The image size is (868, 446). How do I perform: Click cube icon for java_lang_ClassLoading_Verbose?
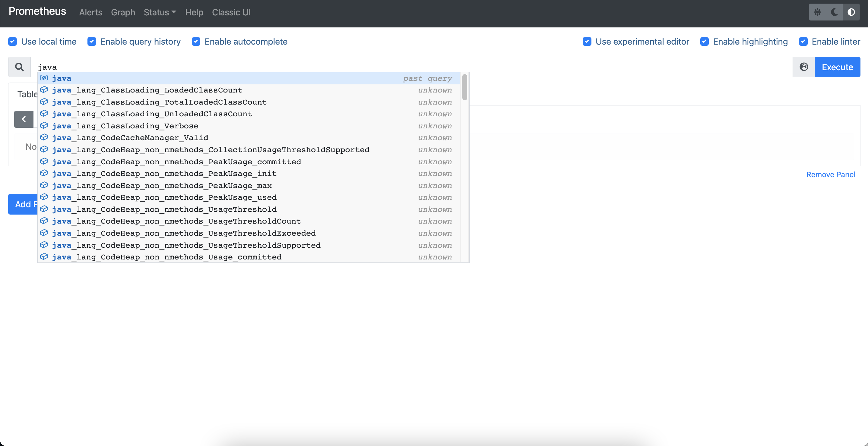coord(44,126)
